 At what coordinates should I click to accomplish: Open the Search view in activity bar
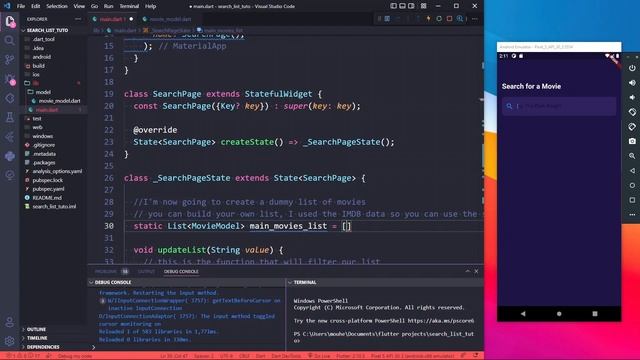point(9,40)
